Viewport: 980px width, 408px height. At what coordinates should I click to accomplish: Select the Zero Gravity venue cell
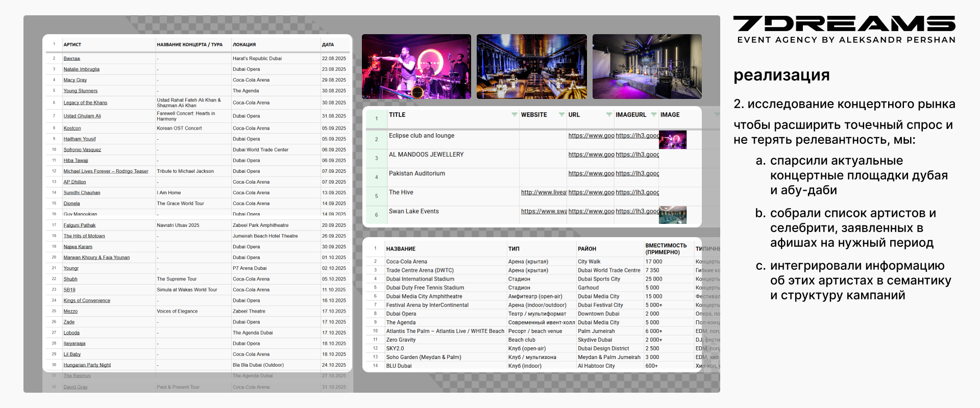445,340
